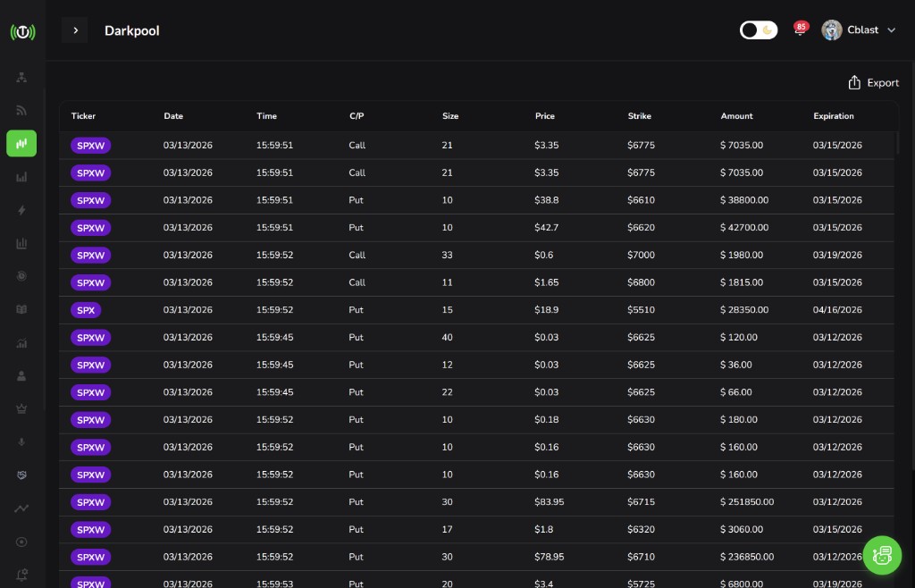Click the Cblast profile avatar picture
The width and height of the screenshot is (915, 588).
click(832, 30)
